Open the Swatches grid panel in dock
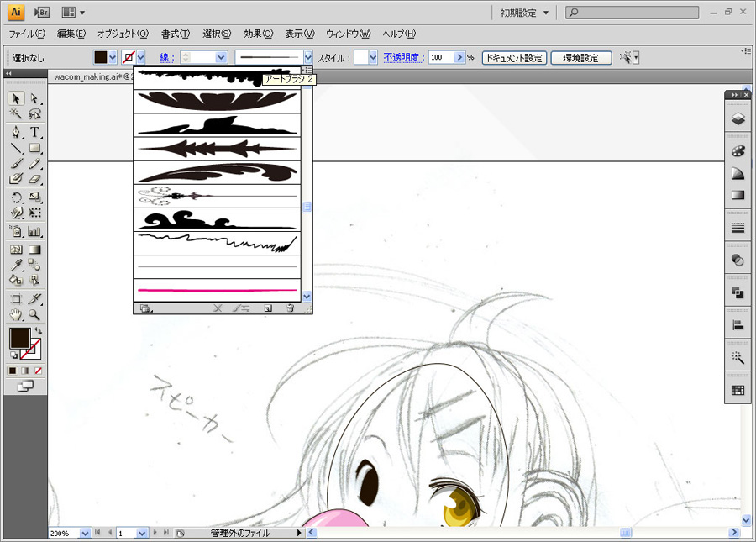Viewport: 756px width, 542px height. 738,390
